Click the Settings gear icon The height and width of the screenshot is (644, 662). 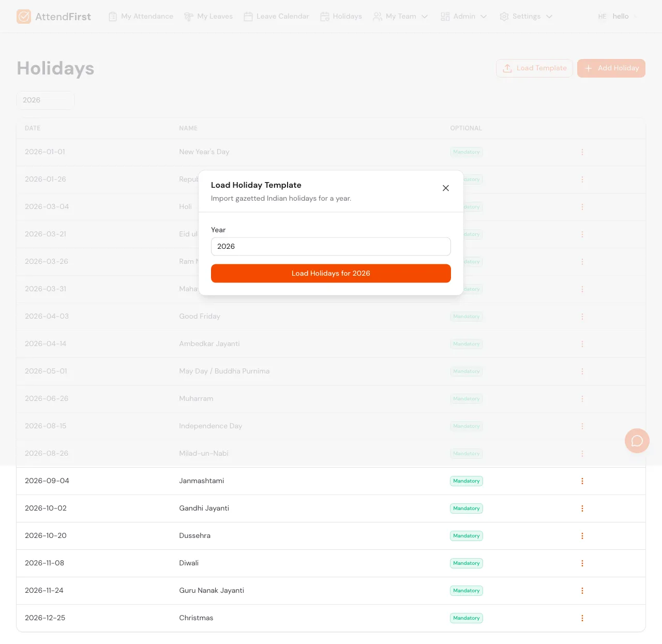[504, 16]
